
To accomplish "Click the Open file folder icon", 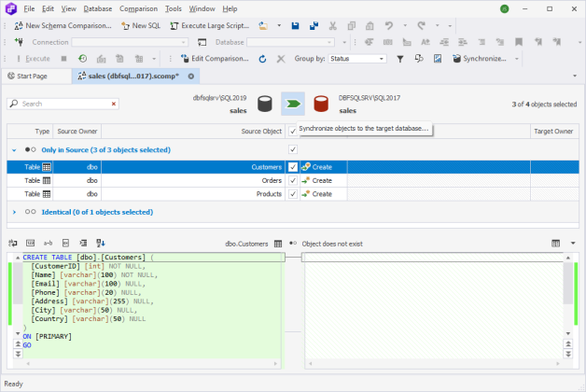I will point(263,26).
